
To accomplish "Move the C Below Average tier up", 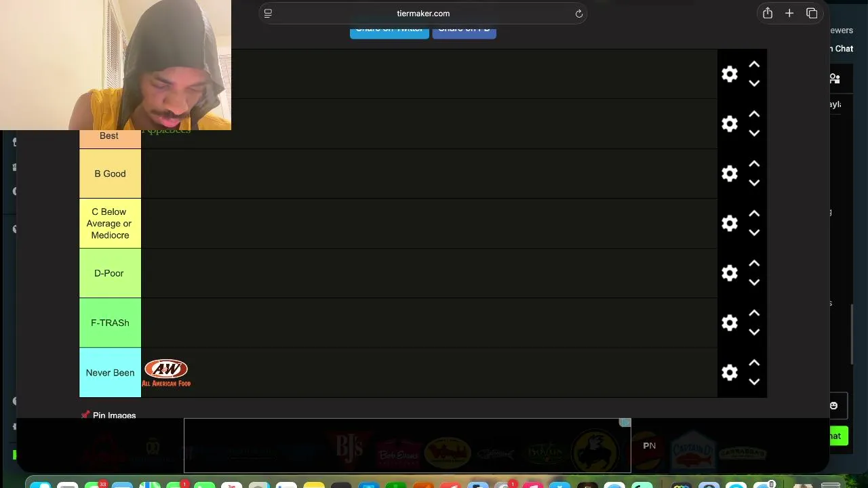I will tap(754, 213).
